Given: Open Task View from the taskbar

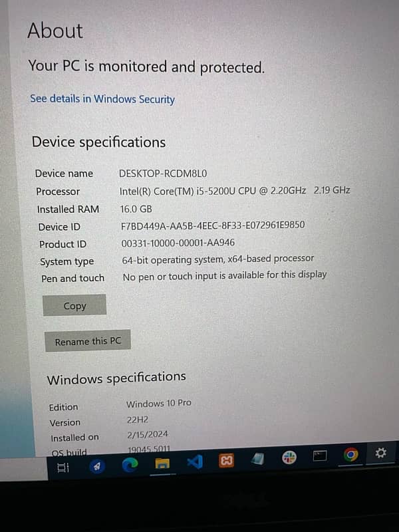Looking at the screenshot, I should (x=63, y=468).
